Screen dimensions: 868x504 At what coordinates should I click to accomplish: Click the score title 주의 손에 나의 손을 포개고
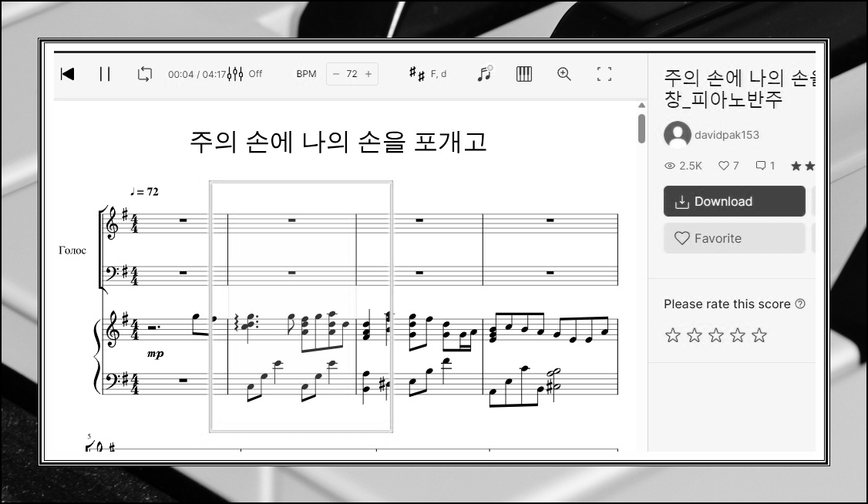(x=338, y=142)
